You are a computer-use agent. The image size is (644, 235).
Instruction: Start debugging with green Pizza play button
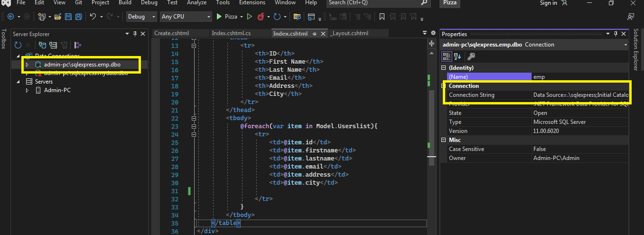pos(219,17)
